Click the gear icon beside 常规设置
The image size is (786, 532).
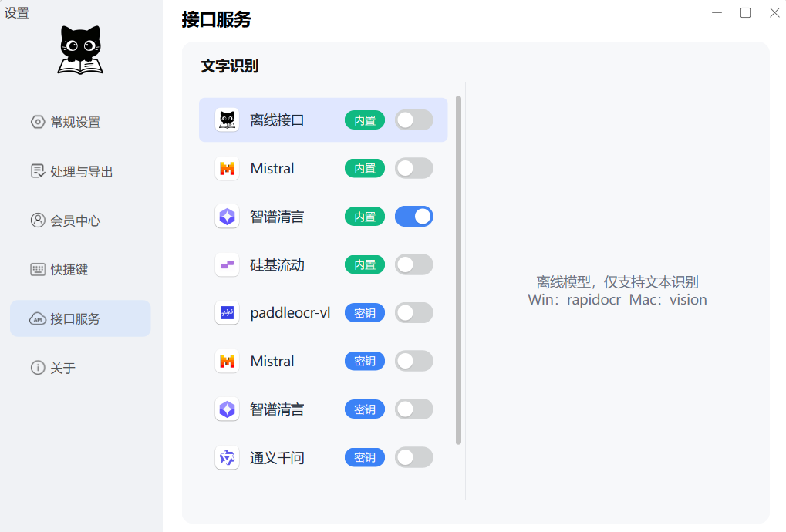38,122
